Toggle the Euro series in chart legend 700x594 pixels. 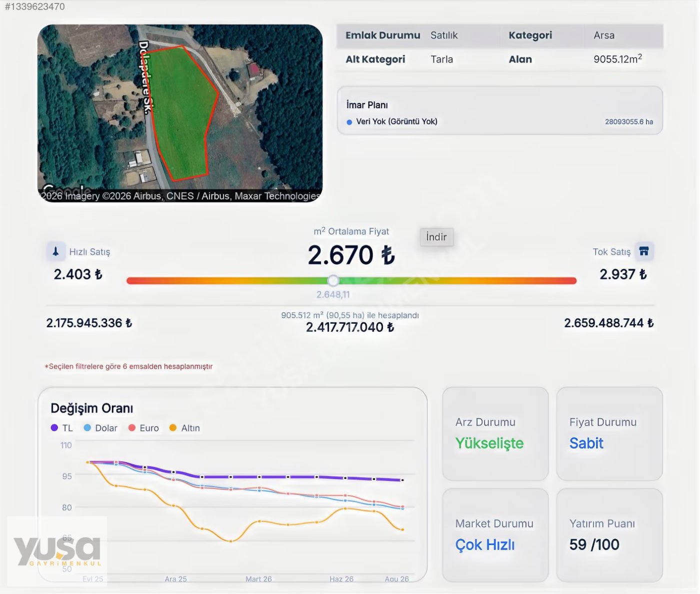pyautogui.click(x=143, y=428)
